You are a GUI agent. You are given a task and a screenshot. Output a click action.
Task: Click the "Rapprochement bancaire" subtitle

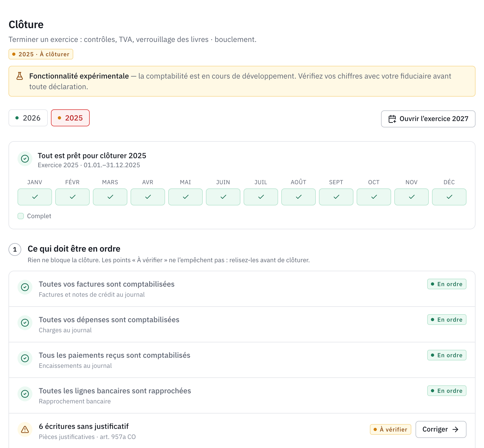(75, 401)
